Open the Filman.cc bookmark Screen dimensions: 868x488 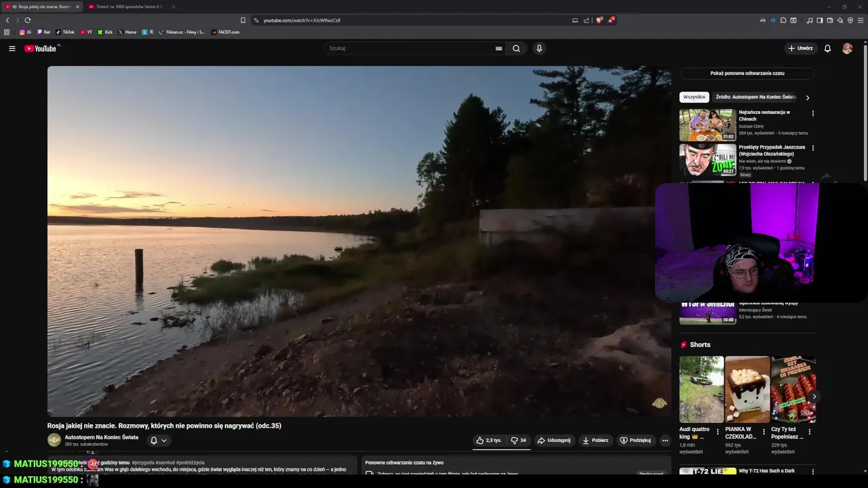182,32
